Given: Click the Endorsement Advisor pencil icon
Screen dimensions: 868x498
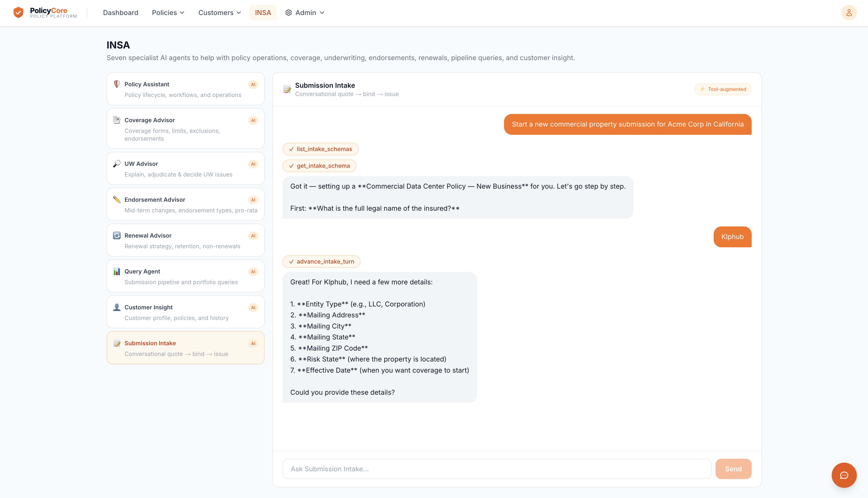Looking at the screenshot, I should (x=117, y=200).
